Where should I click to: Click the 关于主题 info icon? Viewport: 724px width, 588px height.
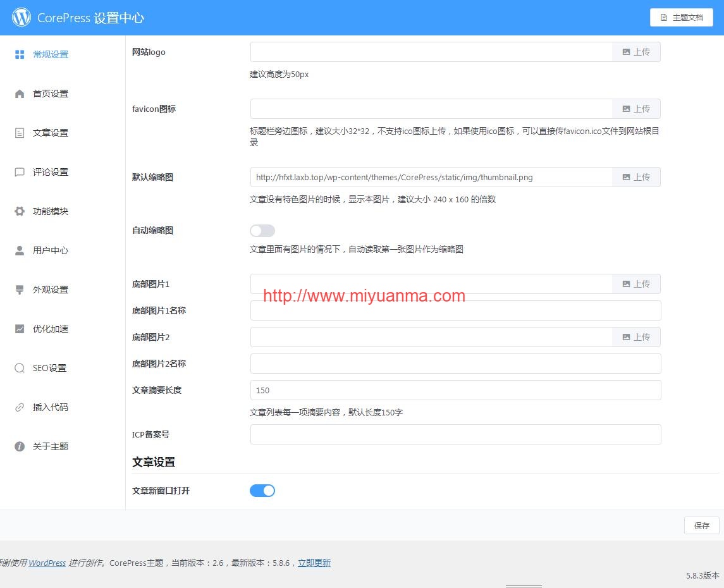point(20,447)
